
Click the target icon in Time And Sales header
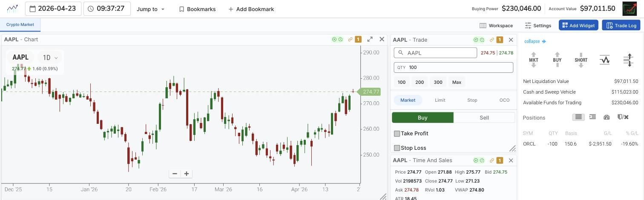click(476, 160)
